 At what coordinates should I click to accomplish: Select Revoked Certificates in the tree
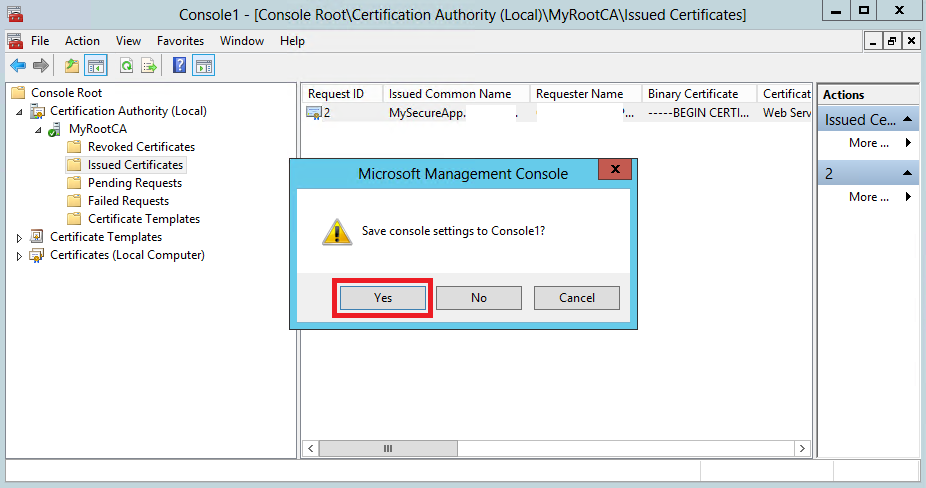(141, 147)
